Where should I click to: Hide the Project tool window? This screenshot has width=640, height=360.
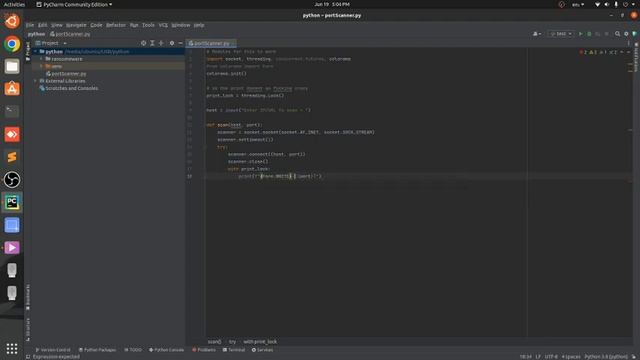180,43
